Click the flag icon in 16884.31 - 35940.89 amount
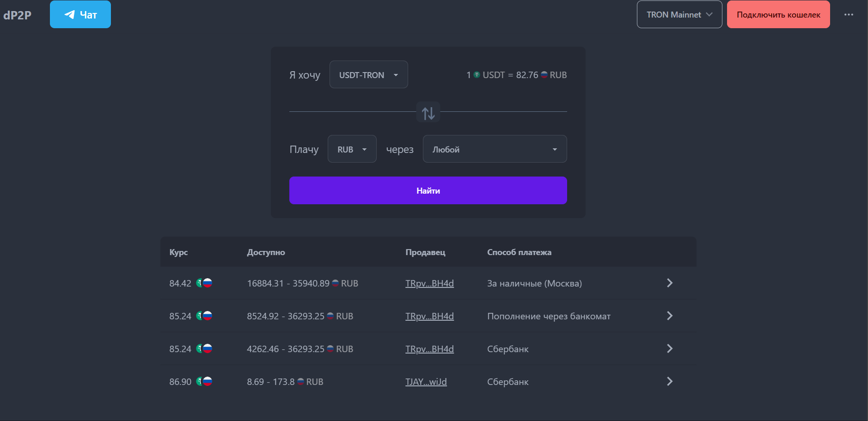Image resolution: width=868 pixels, height=421 pixels. click(336, 283)
